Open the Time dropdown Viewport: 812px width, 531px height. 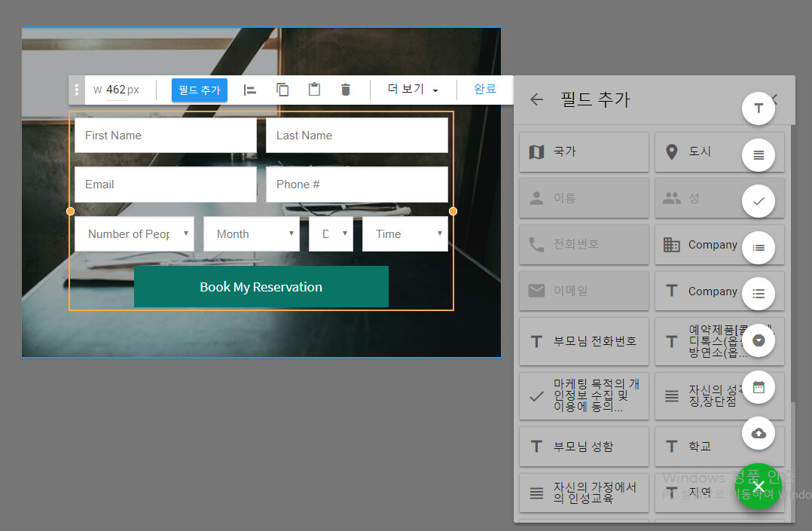pos(405,234)
